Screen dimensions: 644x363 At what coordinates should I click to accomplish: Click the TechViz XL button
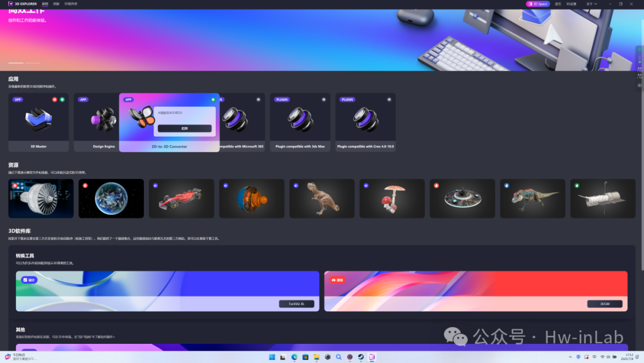296,304
